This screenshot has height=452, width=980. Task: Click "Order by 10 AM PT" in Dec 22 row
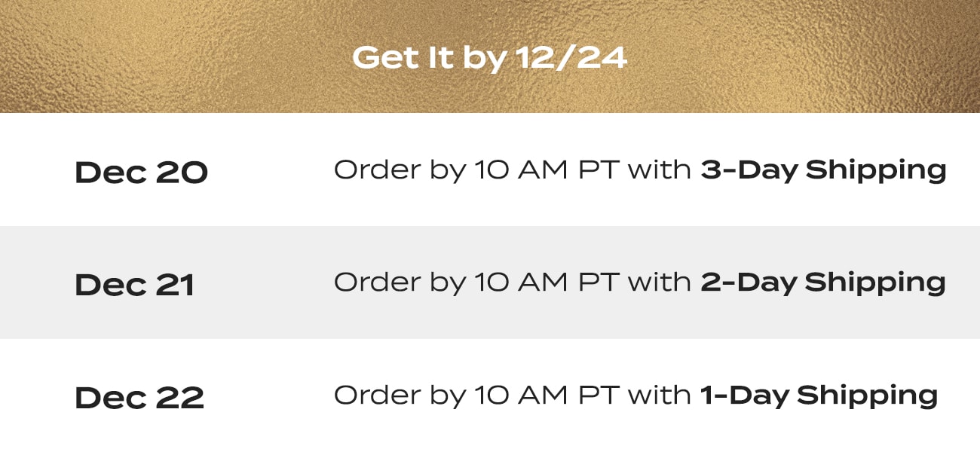476,395
